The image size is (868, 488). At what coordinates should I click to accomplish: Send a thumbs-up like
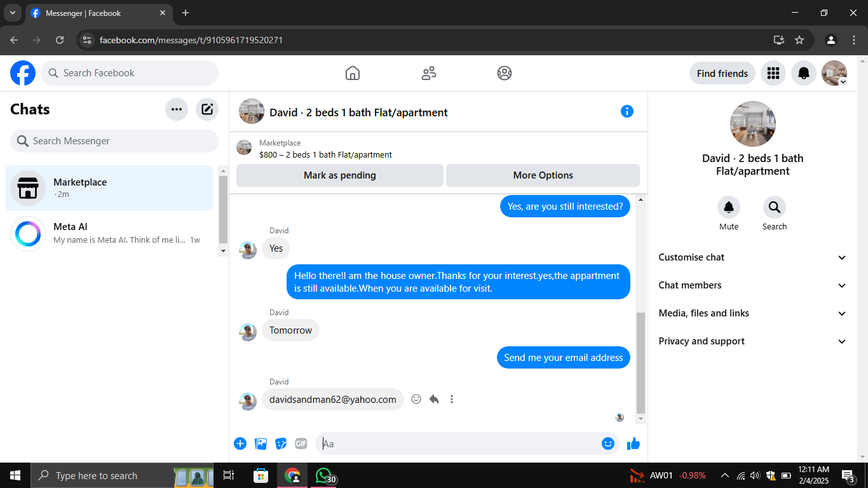[634, 444]
